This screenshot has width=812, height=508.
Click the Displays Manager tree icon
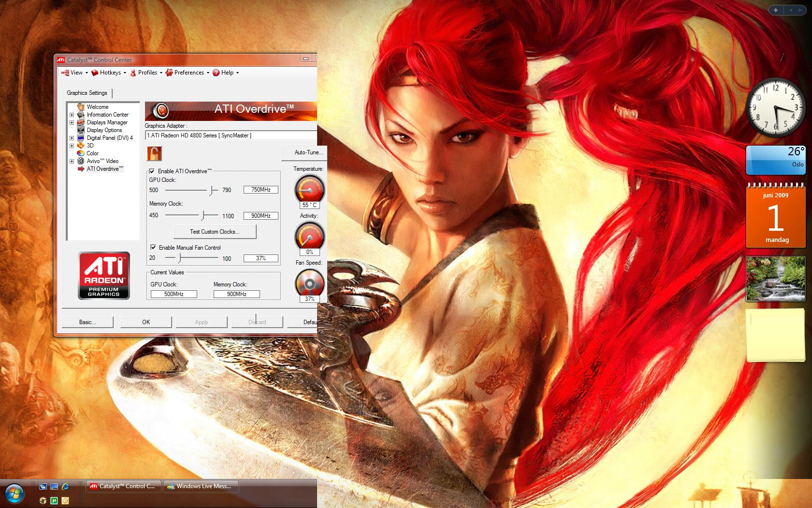81,122
